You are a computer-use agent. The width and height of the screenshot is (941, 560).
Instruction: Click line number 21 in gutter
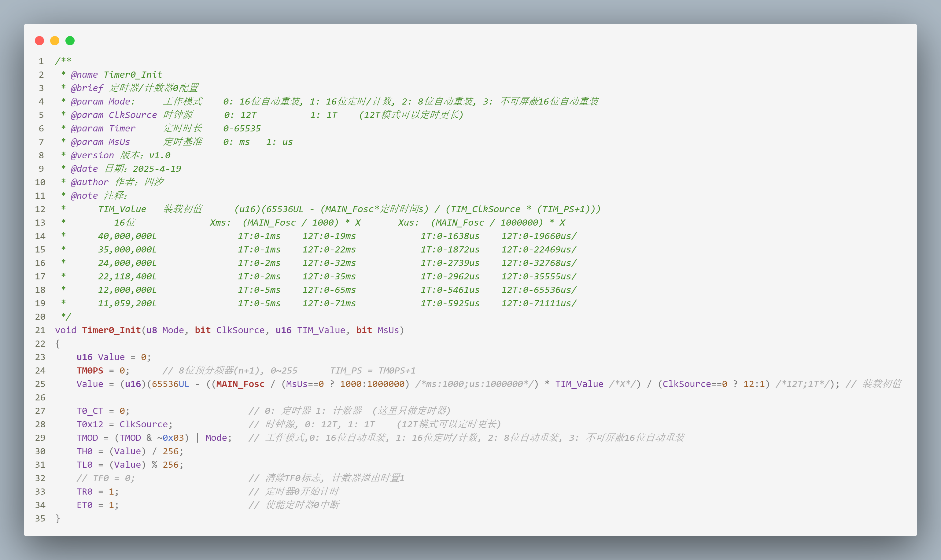pos(40,330)
